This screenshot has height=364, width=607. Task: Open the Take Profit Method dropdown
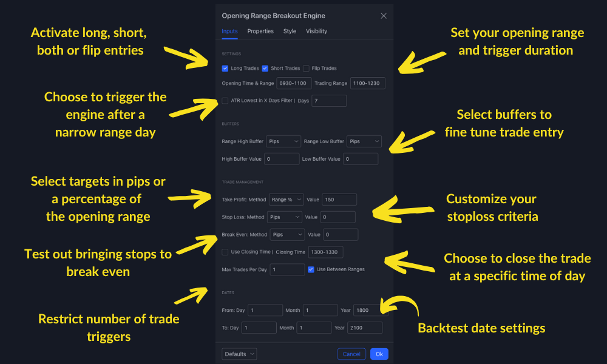click(285, 200)
